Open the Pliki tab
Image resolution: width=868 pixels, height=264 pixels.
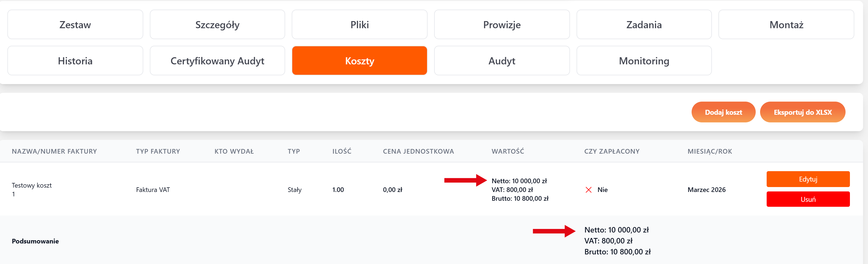pyautogui.click(x=360, y=25)
